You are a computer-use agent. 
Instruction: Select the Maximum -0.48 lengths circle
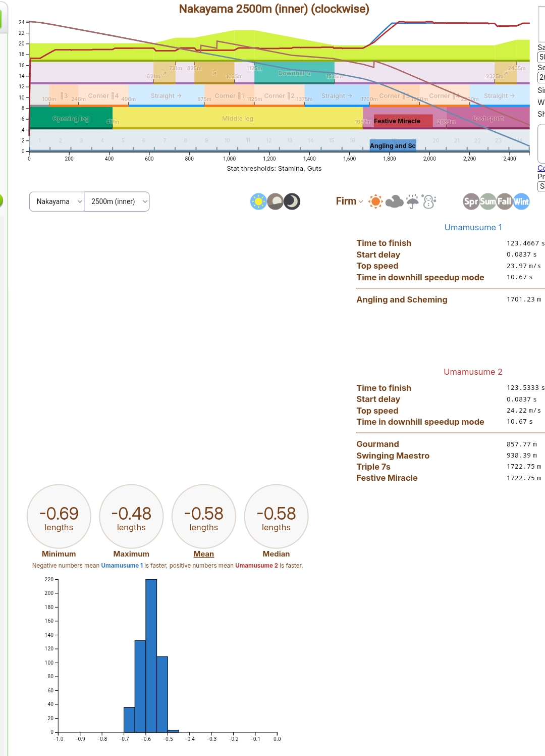(131, 516)
